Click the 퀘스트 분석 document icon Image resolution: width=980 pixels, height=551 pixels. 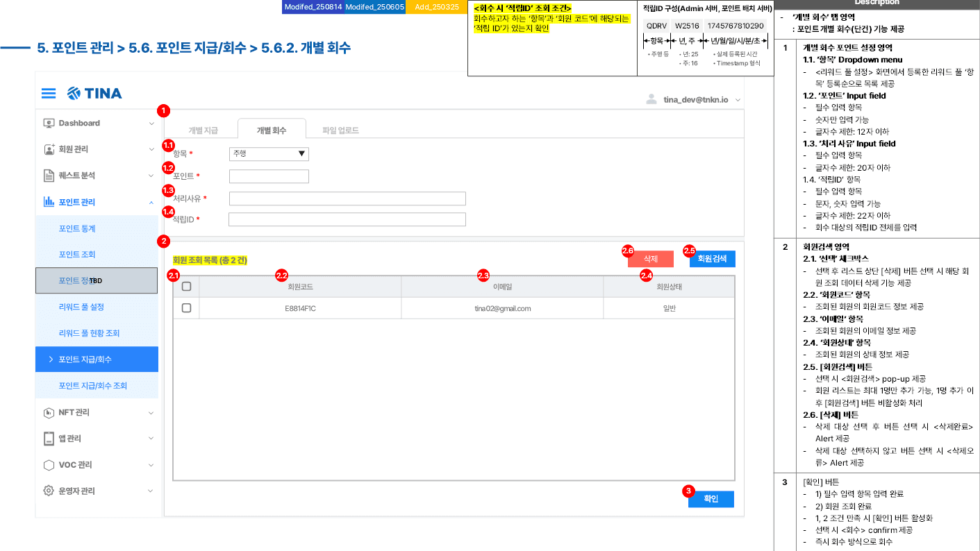tap(49, 176)
